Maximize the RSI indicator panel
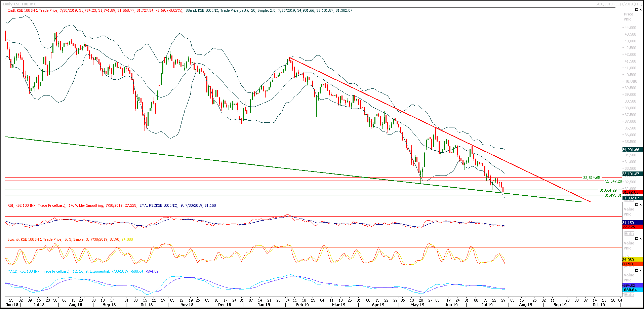 [x=636, y=204]
